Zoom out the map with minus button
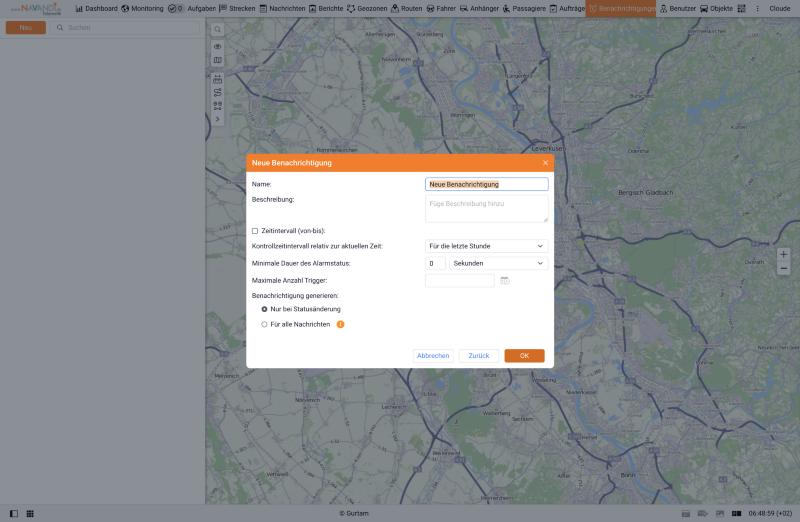This screenshot has height=522, width=800. [x=783, y=268]
